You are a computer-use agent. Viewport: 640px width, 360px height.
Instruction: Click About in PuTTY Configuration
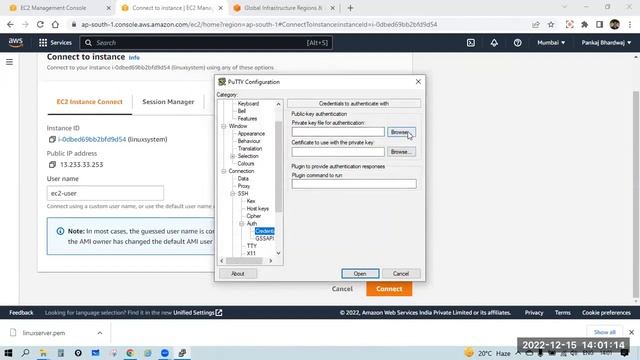pos(238,273)
